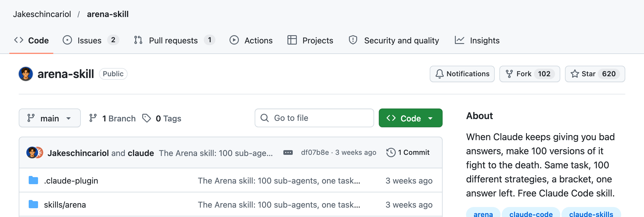Open the Projects tab
644x217 pixels.
pyautogui.click(x=310, y=40)
